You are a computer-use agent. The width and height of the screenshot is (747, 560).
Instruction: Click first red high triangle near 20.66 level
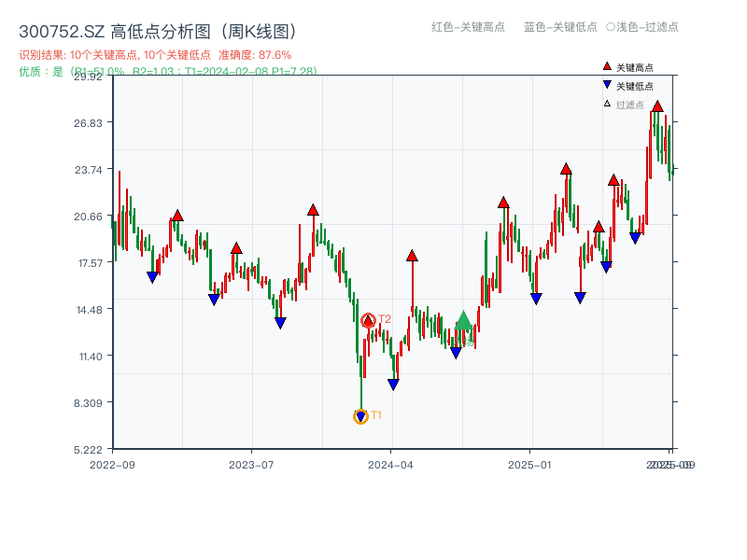pos(177,216)
